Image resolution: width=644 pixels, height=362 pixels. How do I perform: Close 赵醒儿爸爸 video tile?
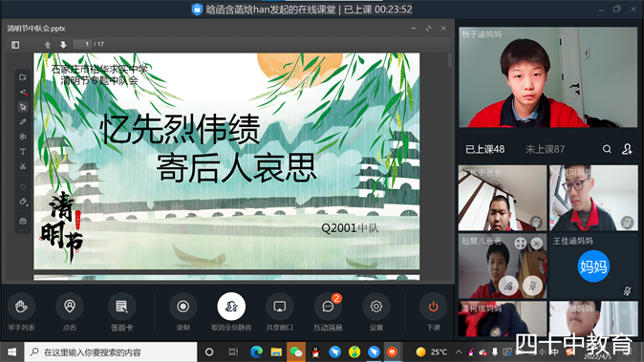[536, 244]
